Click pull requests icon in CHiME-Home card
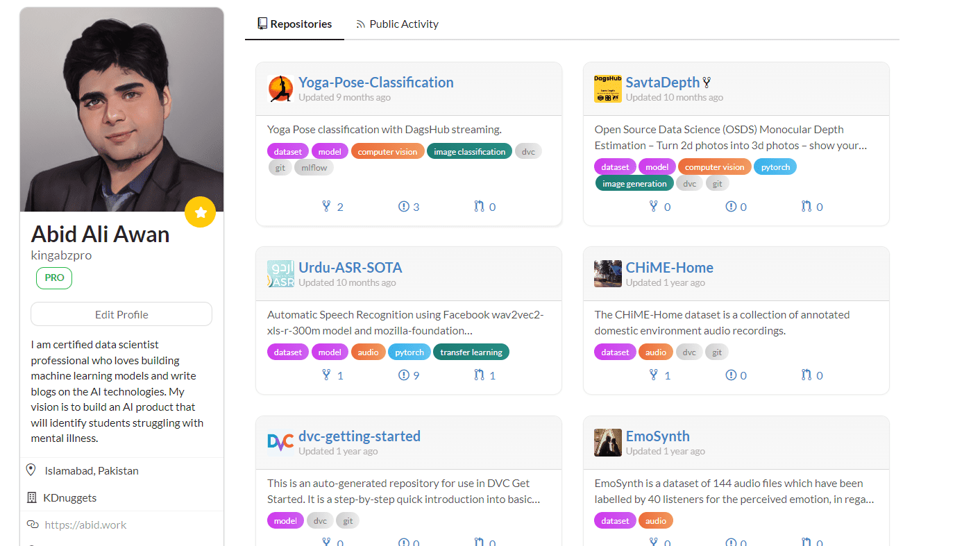980x546 pixels. click(x=806, y=375)
